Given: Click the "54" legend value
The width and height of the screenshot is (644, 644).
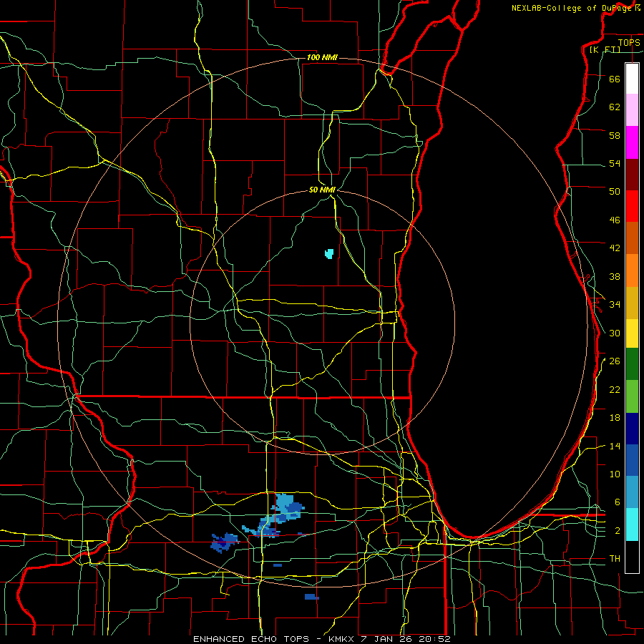Looking at the screenshot, I should (615, 163).
